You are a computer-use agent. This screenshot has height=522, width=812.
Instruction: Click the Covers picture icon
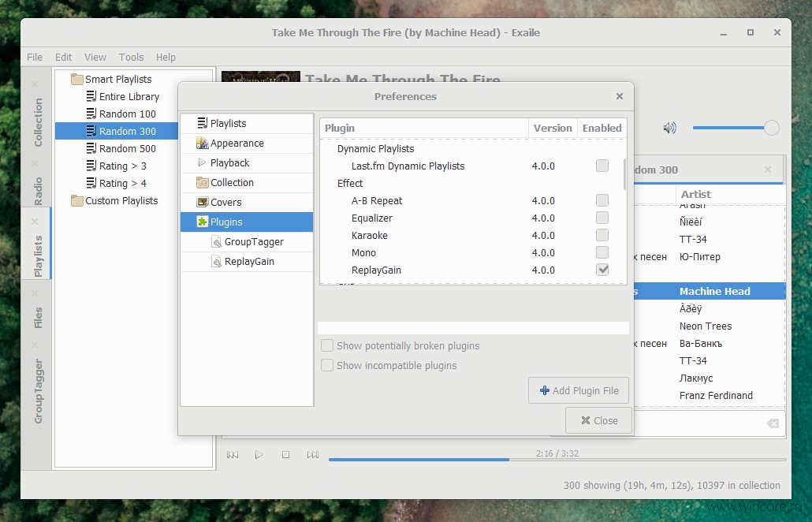click(x=203, y=202)
